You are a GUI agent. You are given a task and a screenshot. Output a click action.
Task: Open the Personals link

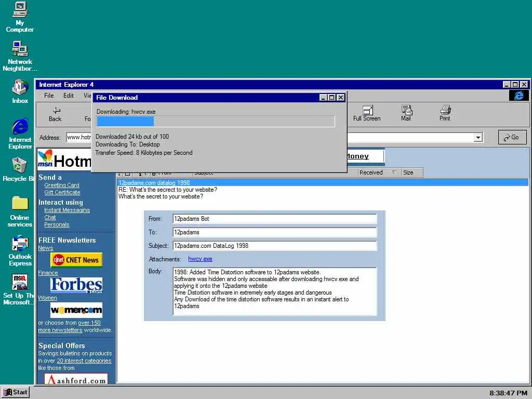57,224
